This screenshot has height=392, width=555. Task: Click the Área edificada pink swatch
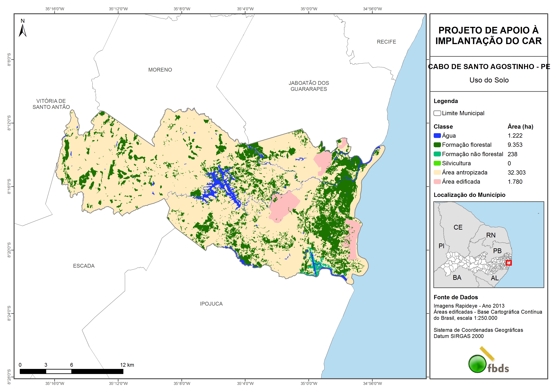click(437, 182)
